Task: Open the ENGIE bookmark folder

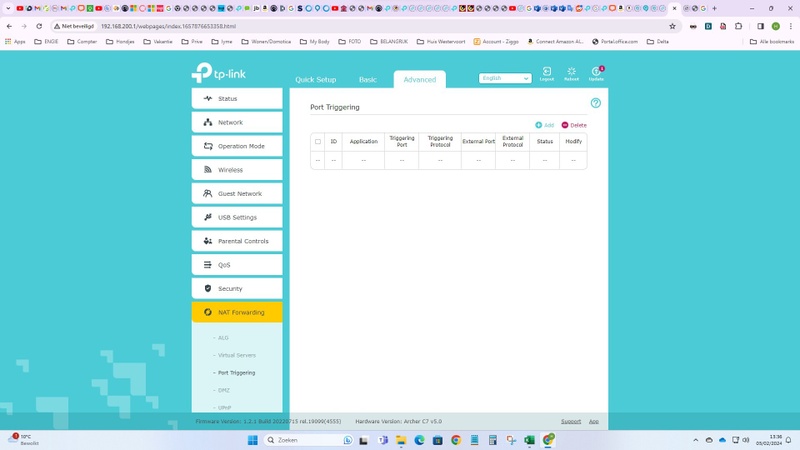Action: 46,42
